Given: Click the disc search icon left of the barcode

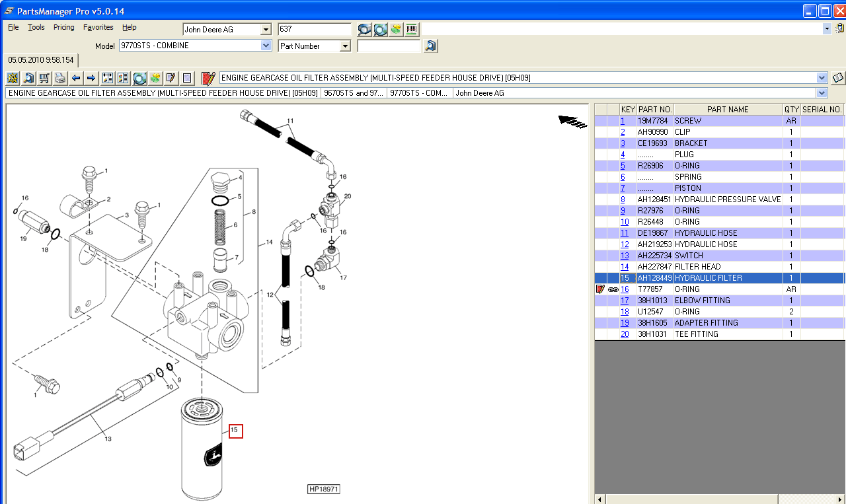Looking at the screenshot, I should tap(380, 29).
